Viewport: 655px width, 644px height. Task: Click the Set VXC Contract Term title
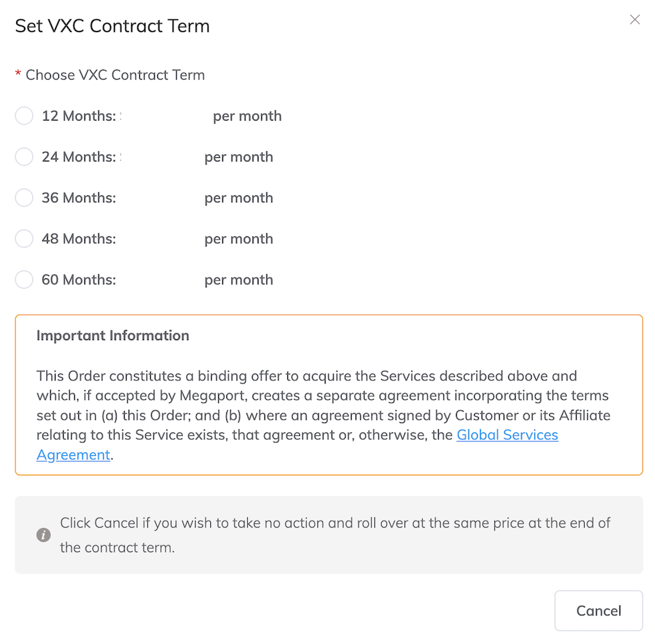coord(112,25)
